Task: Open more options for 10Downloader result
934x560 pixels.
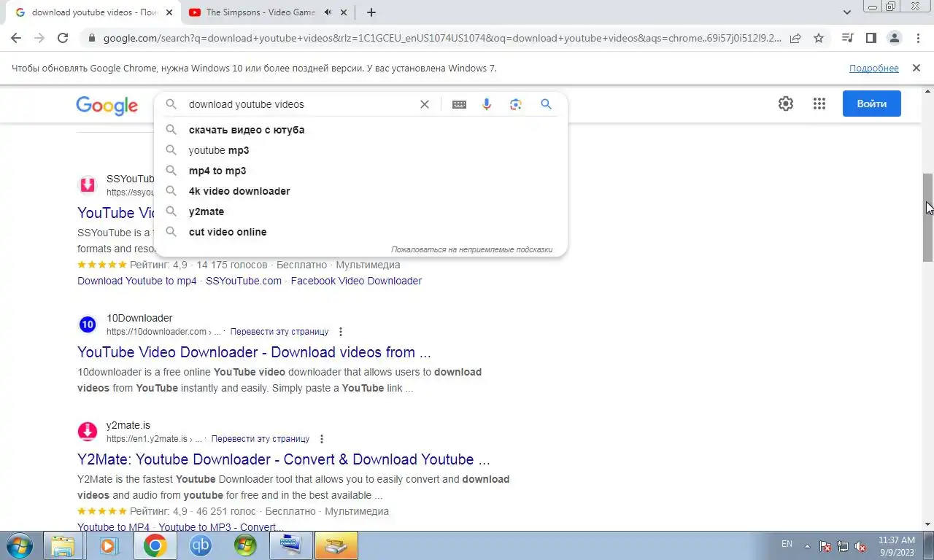Action: click(x=341, y=332)
